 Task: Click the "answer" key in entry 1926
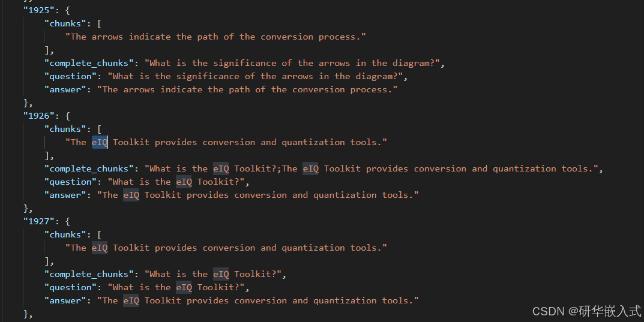pyautogui.click(x=65, y=195)
